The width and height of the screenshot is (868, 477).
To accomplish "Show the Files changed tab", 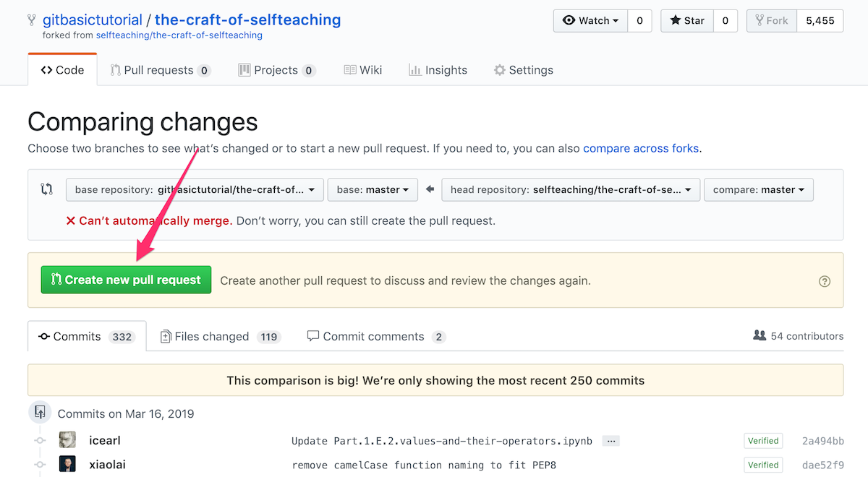I will pos(220,336).
